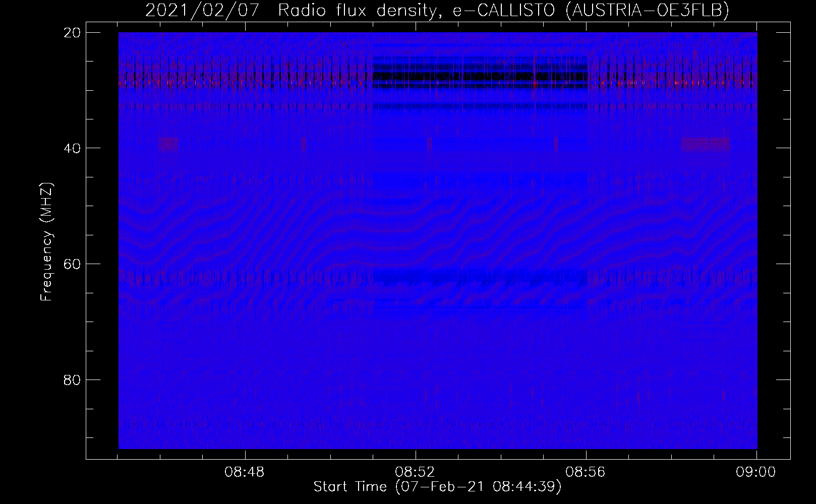Screen dimensions: 816x504
Task: Click the 'Start Time (07-Feb-21 08:44:39)' label
Action: click(x=437, y=487)
